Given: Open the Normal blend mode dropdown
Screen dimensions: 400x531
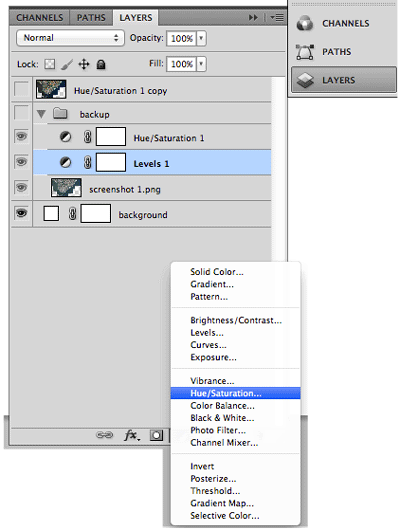Looking at the screenshot, I should click(70, 38).
